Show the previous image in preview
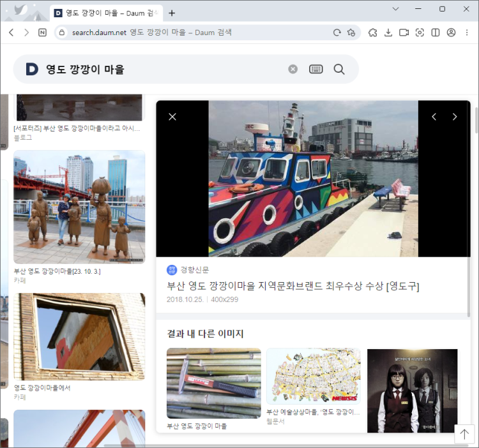Screen dimensions: 479x448 point(434,117)
